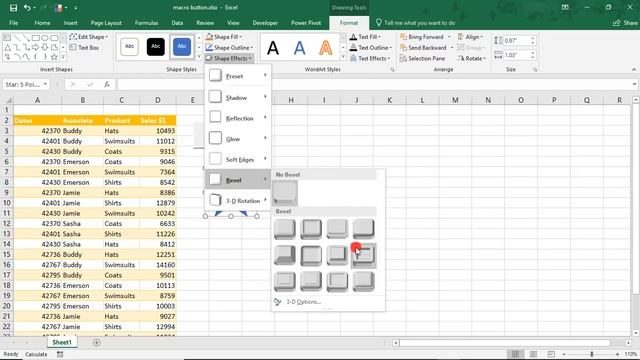640x360 pixels.
Task: Open the Align dropdown
Action: coord(470,37)
